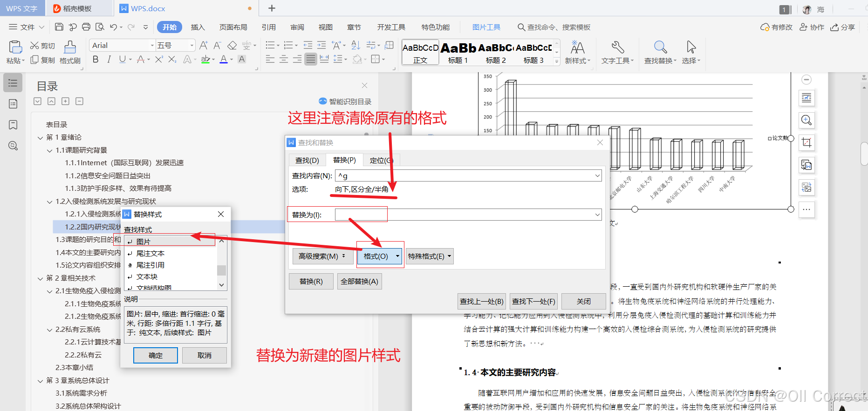Viewport: 868px width, 411px height.
Task: Open the font size dropdown showing 五号
Action: coord(191,45)
